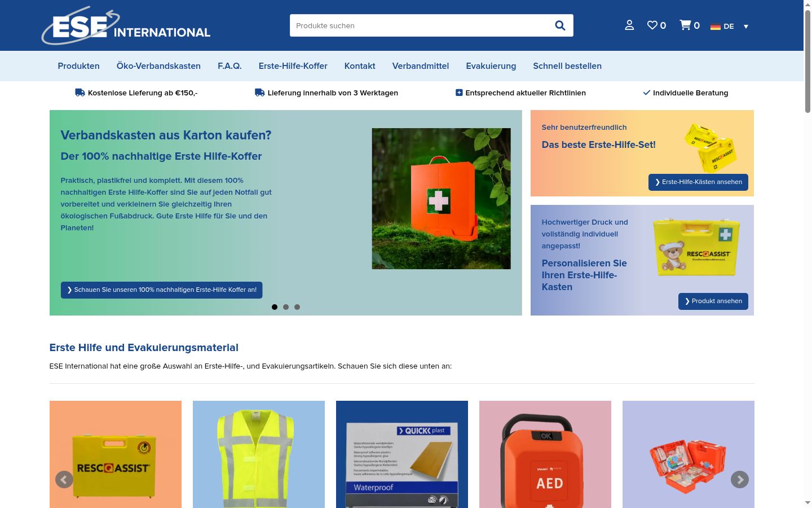Go to the Kontakt page

360,66
